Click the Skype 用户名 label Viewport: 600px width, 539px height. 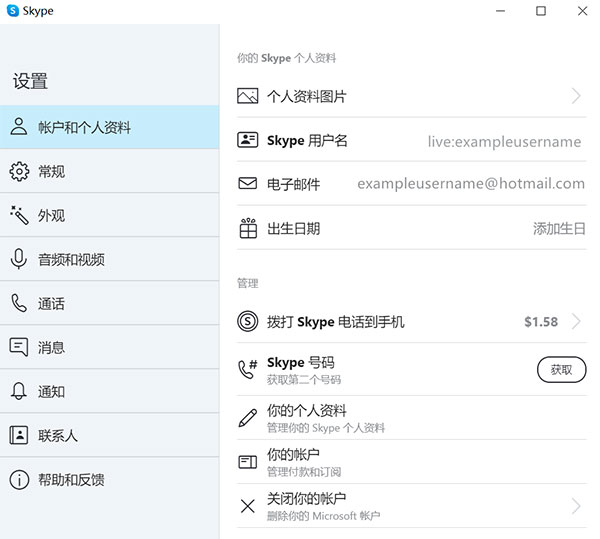click(307, 140)
